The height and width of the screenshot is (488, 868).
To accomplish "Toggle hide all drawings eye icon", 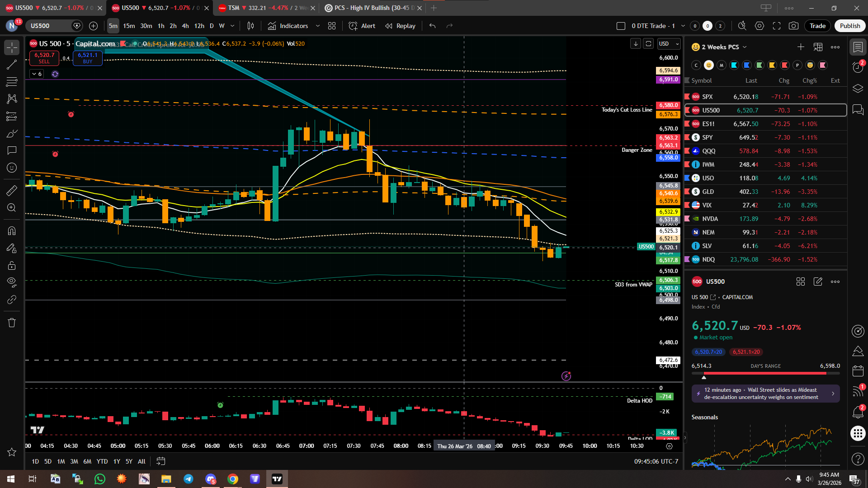I will pos(12,282).
